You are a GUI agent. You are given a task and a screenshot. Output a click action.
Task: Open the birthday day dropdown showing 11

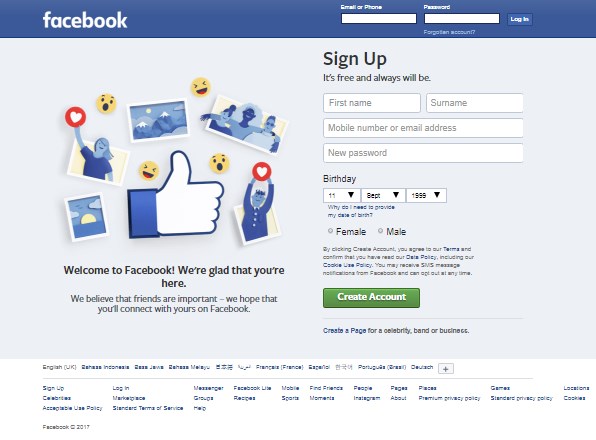(341, 195)
